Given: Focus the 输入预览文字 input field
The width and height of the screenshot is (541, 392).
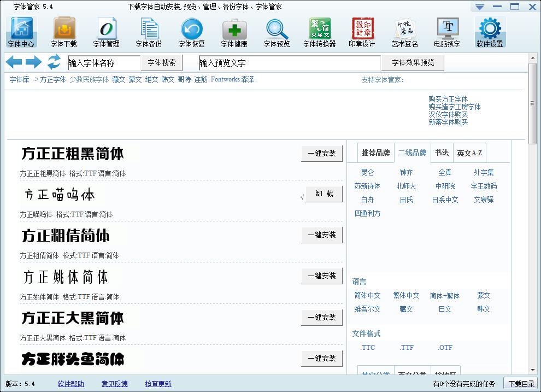Looking at the screenshot, I should [290, 63].
